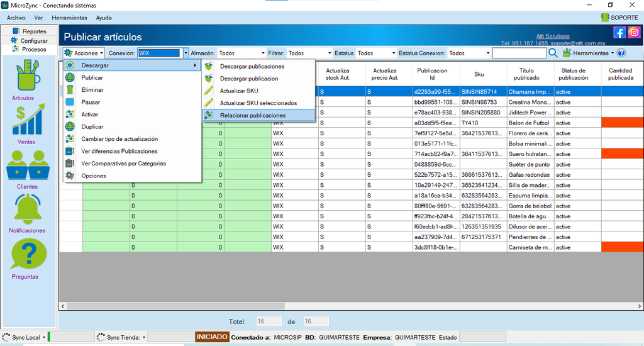Screen dimensions: 644x346
Task: Expand the Filtrar Todos dropdown
Action: pos(330,53)
